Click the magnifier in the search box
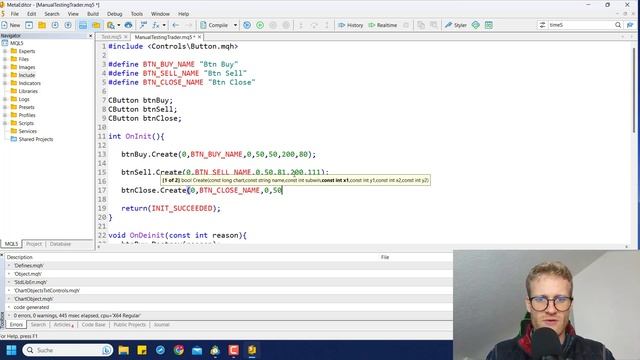The height and width of the screenshot is (360, 640). point(618,25)
